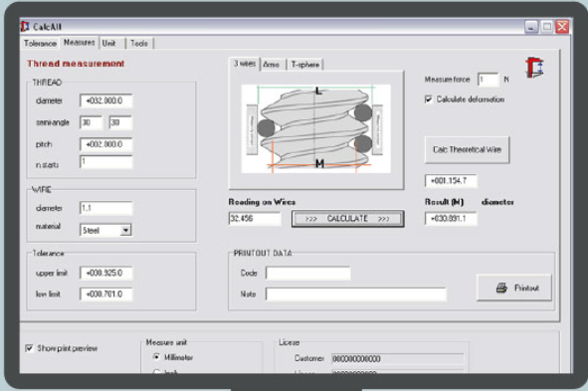588x391 pixels.
Task: Click the tolerance upper limit field
Action: tap(106, 273)
